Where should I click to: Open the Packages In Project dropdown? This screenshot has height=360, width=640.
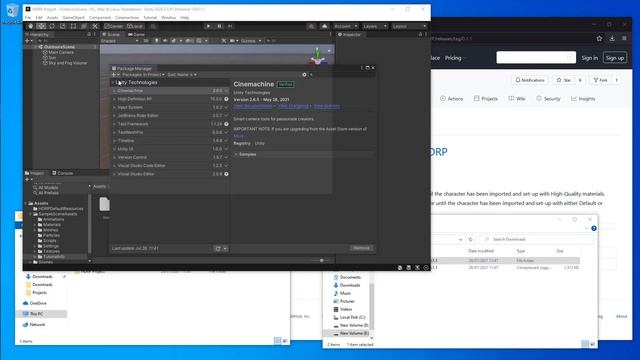coord(143,75)
